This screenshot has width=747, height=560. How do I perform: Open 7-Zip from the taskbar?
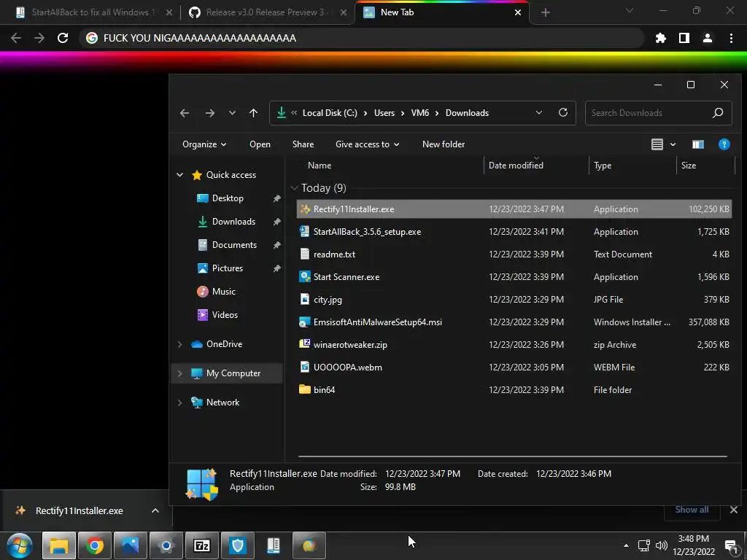(202, 545)
